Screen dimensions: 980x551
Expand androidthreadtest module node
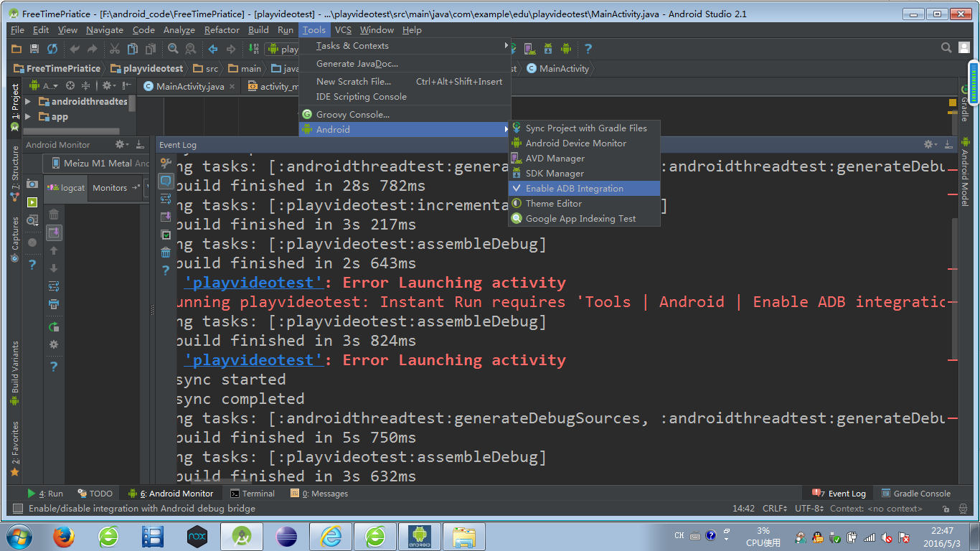28,102
